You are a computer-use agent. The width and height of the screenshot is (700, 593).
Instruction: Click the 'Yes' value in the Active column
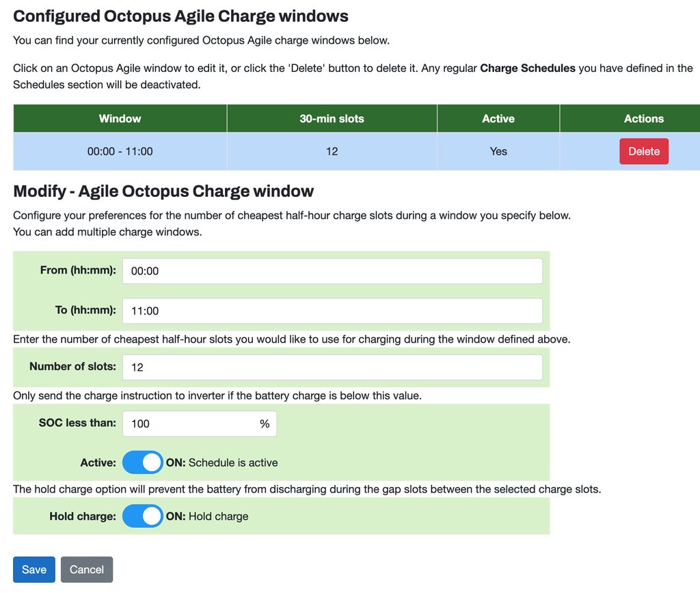tap(498, 151)
